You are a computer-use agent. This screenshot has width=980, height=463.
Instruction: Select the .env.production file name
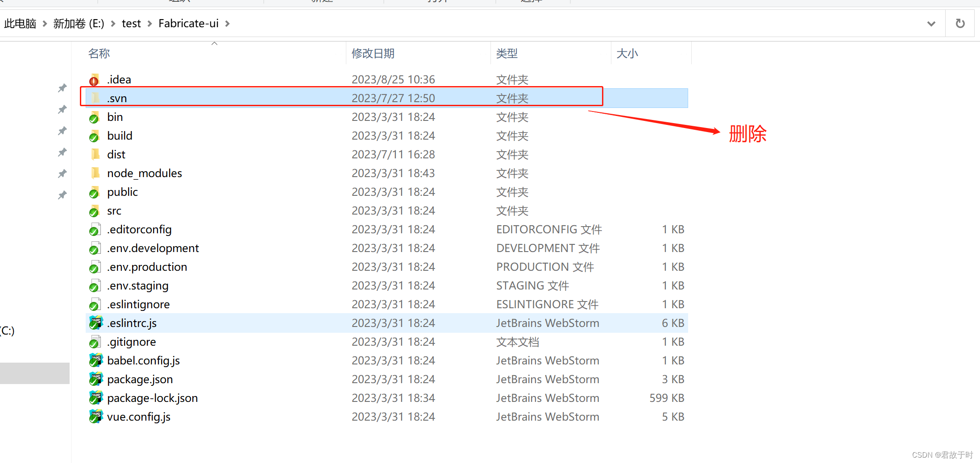pos(147,267)
